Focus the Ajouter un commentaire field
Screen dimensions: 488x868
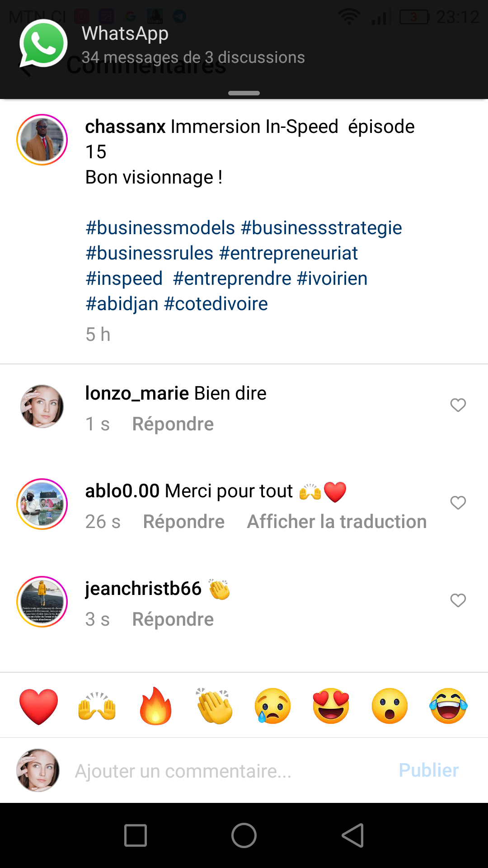click(x=226, y=771)
